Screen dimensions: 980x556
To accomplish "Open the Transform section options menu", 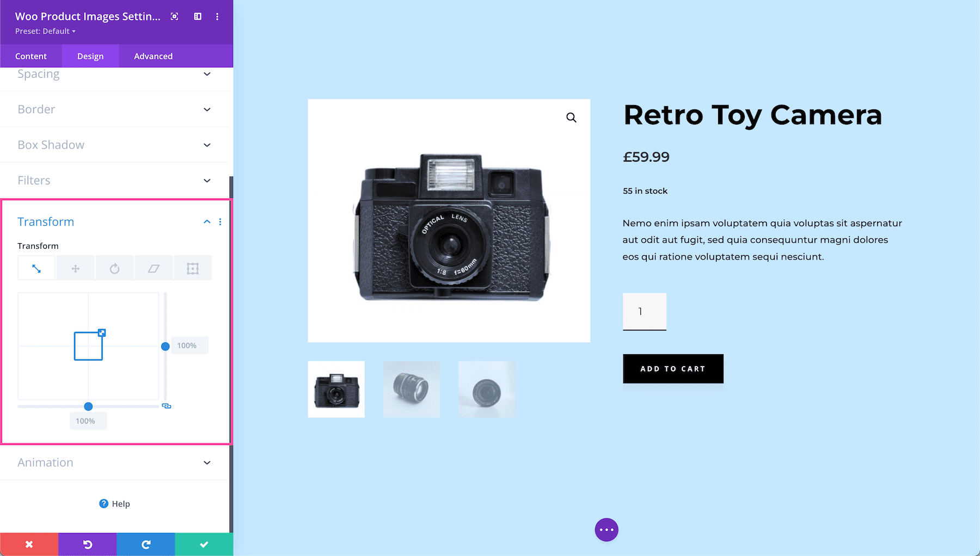I will (220, 221).
